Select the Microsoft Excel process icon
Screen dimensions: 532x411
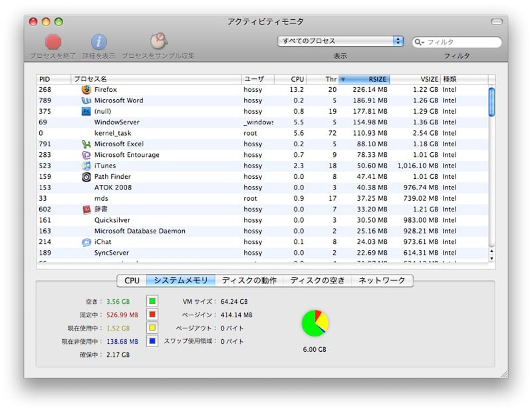coord(86,144)
